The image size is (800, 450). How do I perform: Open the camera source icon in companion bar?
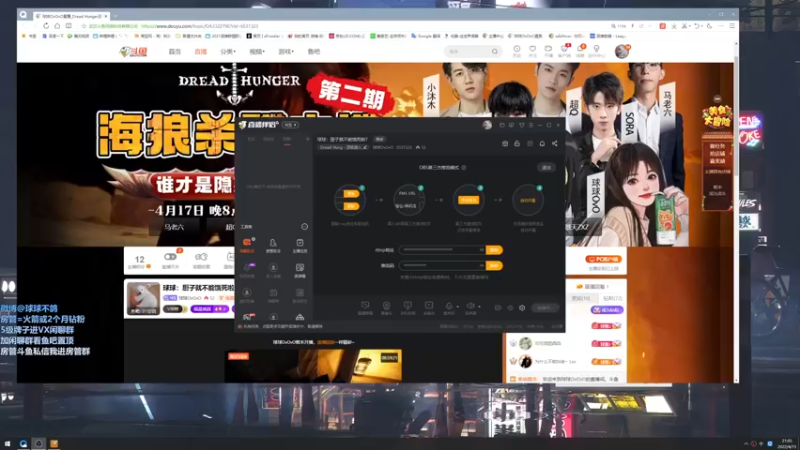click(x=386, y=306)
